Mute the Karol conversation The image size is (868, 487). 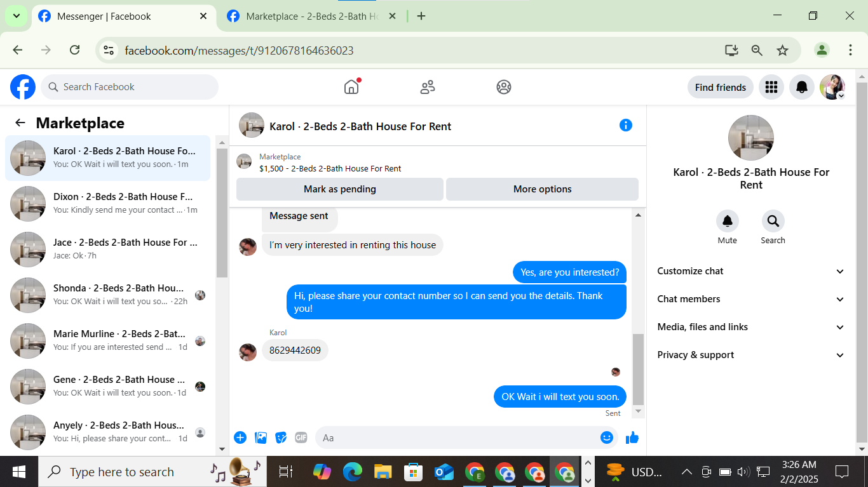click(728, 221)
